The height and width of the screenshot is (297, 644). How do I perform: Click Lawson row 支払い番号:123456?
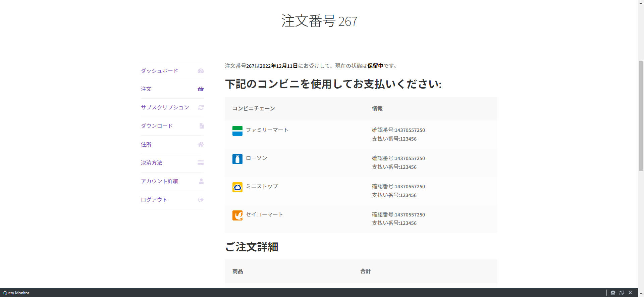pyautogui.click(x=394, y=167)
